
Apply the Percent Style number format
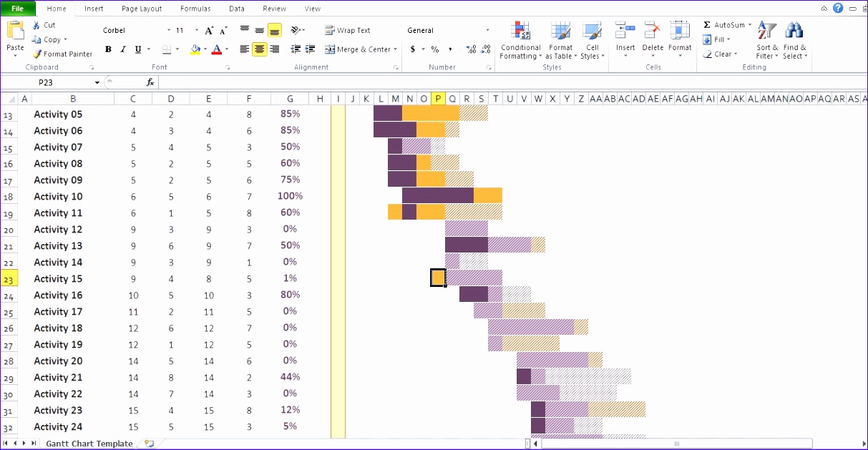(x=434, y=49)
